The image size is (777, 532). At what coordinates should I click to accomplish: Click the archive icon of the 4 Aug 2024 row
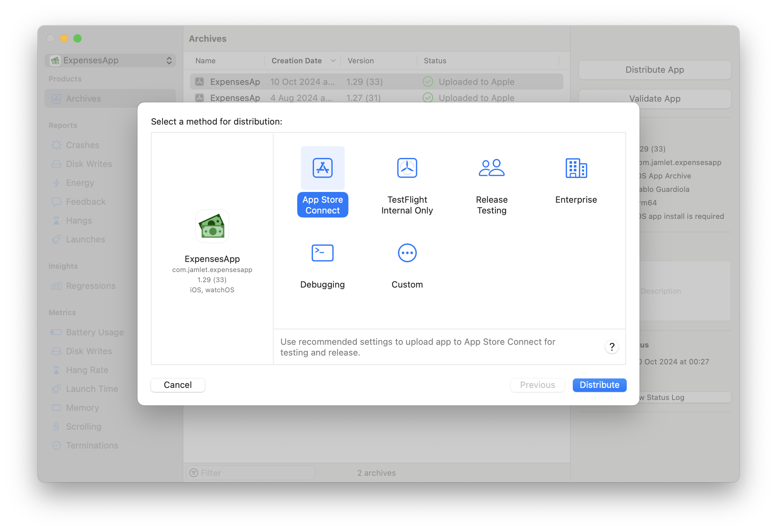coord(200,98)
